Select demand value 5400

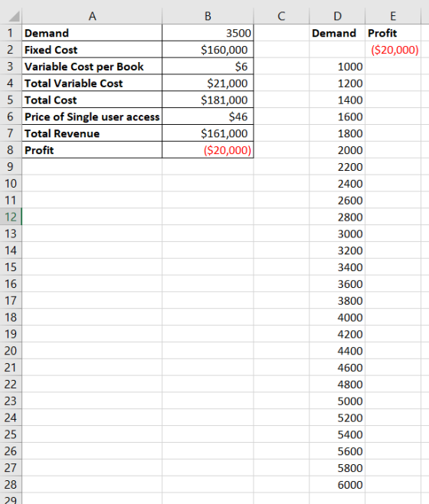click(x=337, y=434)
